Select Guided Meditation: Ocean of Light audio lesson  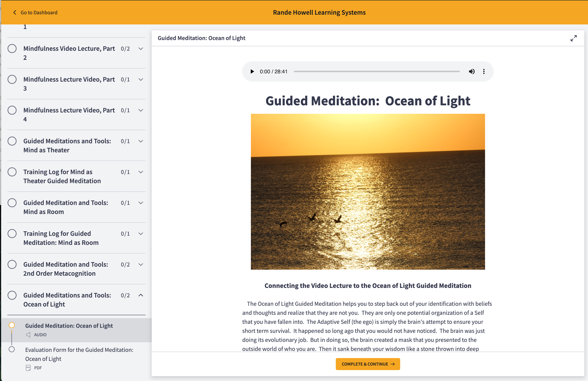pyautogui.click(x=69, y=326)
